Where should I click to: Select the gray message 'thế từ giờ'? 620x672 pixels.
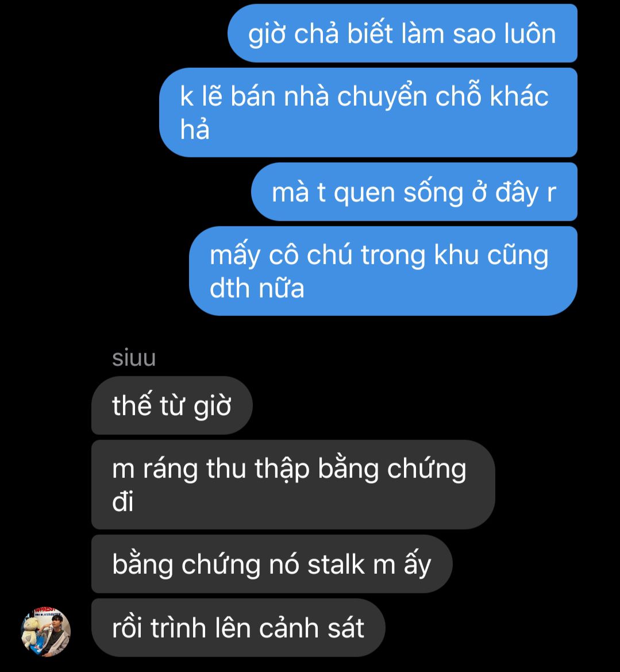[172, 405]
